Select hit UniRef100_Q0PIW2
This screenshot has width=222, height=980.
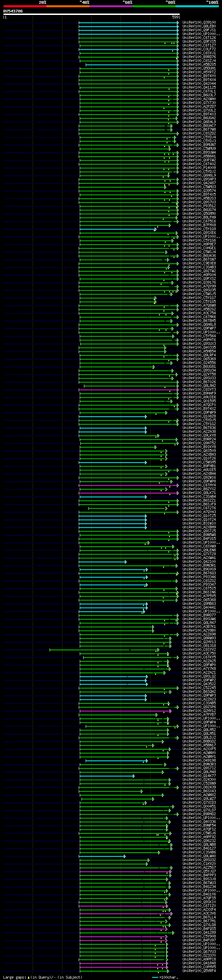pos(199,160)
